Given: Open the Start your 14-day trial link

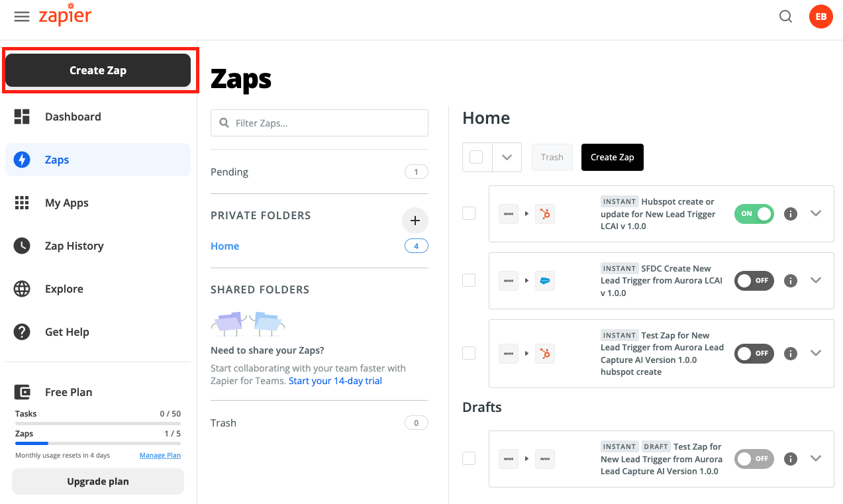Looking at the screenshot, I should pyautogui.click(x=334, y=380).
